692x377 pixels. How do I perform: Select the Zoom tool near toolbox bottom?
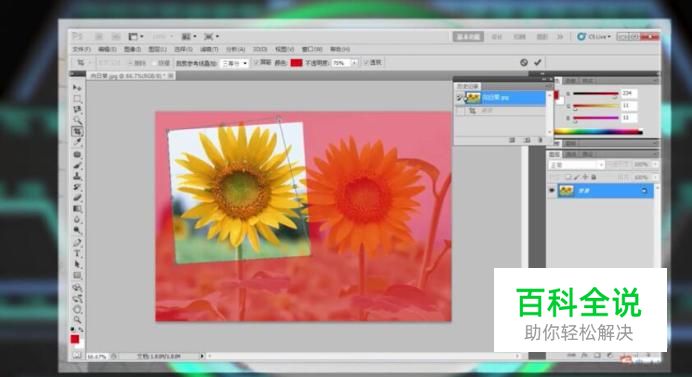(77, 319)
